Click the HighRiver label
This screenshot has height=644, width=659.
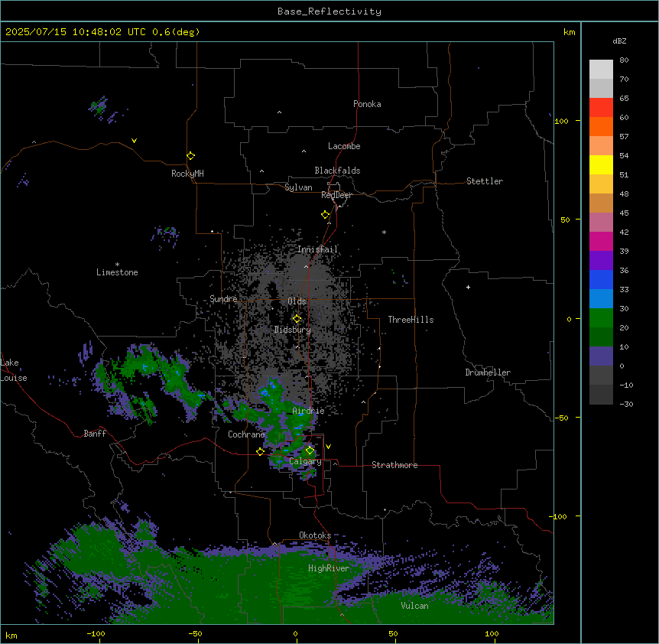click(329, 568)
